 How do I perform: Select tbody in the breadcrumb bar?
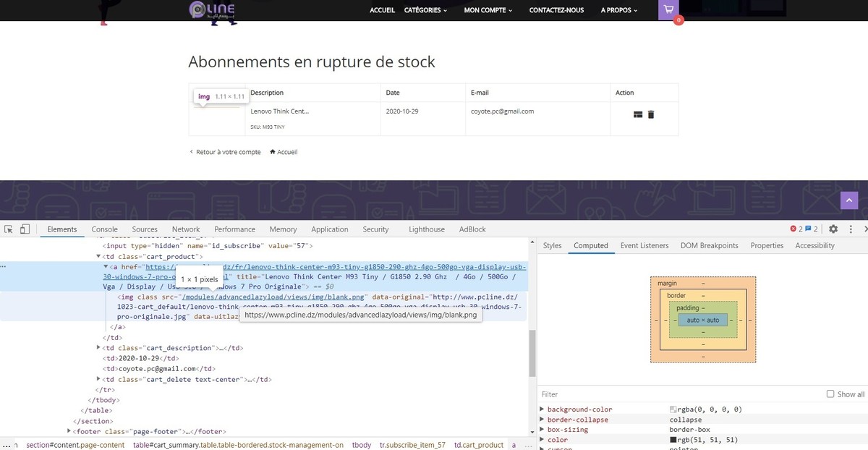(x=362, y=445)
